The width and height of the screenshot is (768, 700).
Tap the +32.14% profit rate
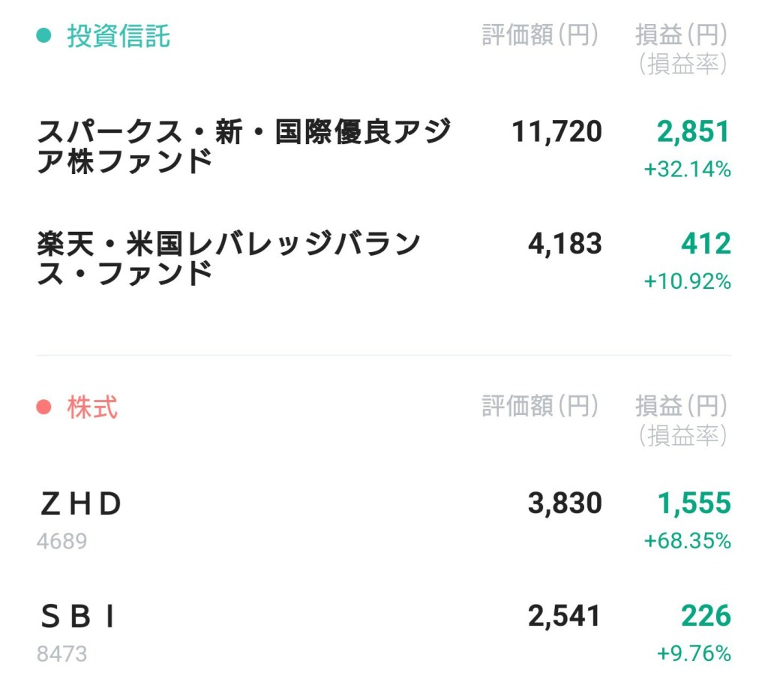(x=687, y=170)
